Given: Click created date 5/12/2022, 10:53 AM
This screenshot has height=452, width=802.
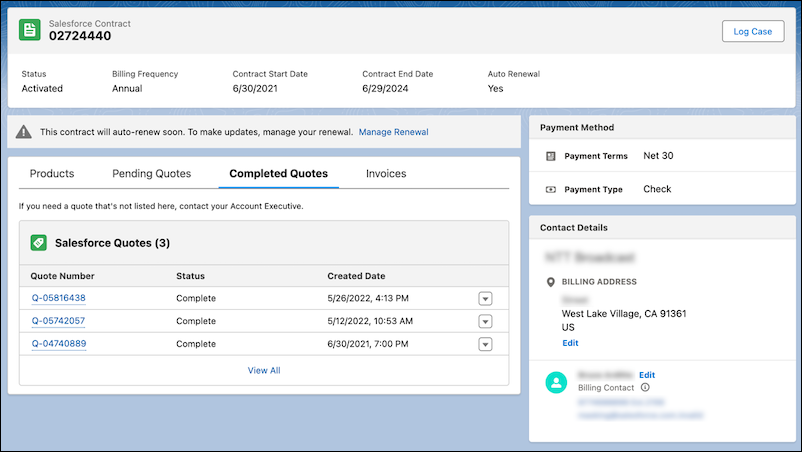Looking at the screenshot, I should point(370,321).
